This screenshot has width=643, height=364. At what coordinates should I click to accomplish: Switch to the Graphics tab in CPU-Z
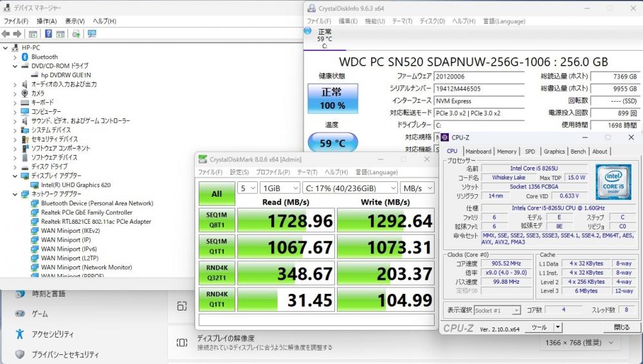pos(554,151)
